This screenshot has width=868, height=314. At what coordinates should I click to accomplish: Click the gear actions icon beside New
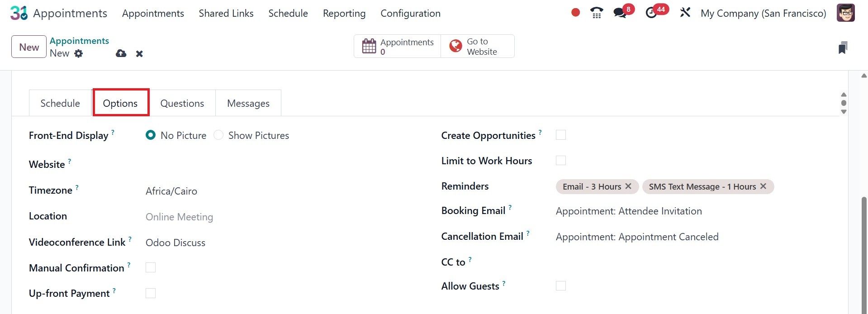click(79, 53)
